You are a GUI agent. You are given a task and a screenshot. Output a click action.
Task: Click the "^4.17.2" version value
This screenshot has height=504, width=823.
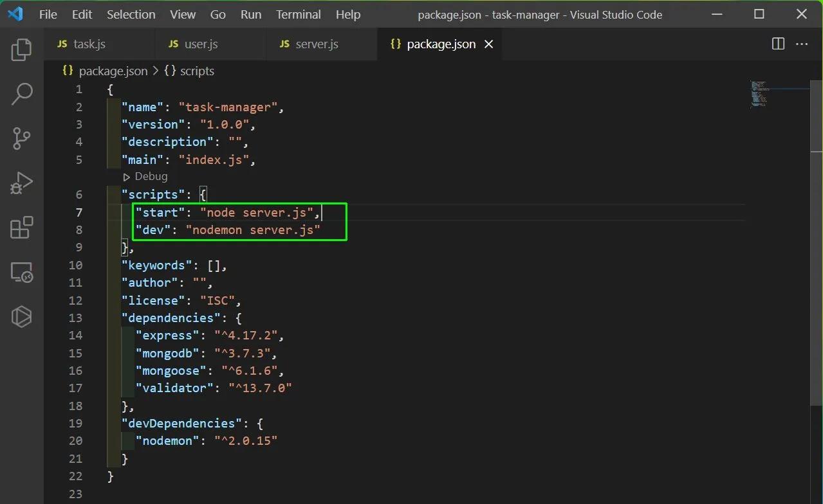tap(246, 335)
